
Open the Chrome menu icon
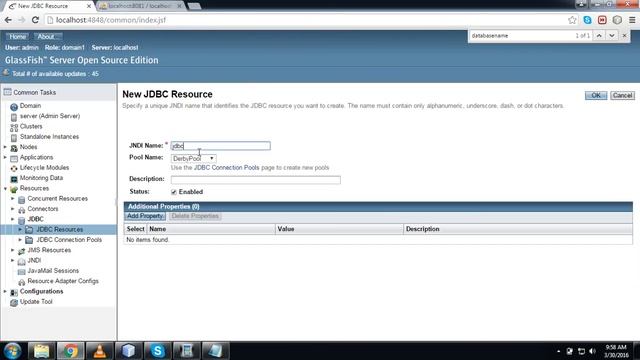pyautogui.click(x=632, y=20)
